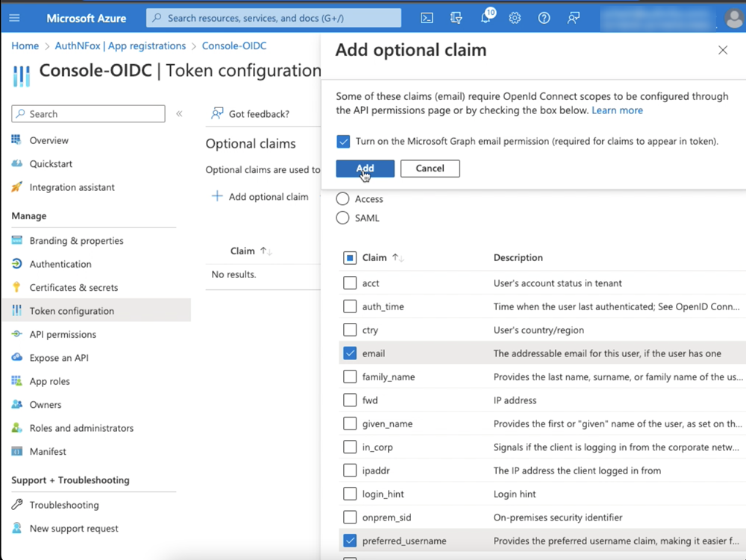Close the Add optional claim panel

(723, 50)
